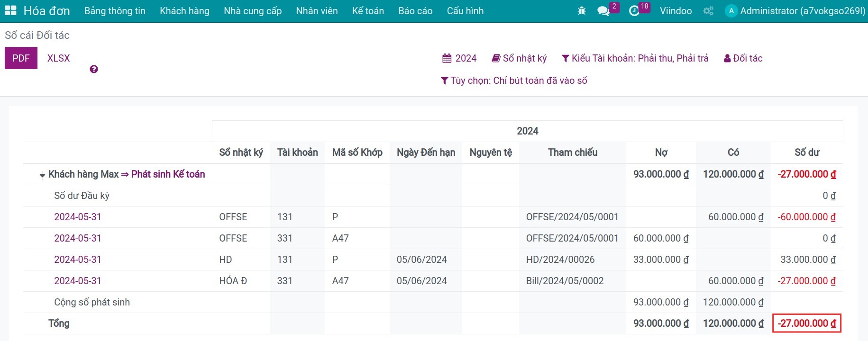Open the Báo cáo menu
The image size is (868, 341).
tap(415, 11)
